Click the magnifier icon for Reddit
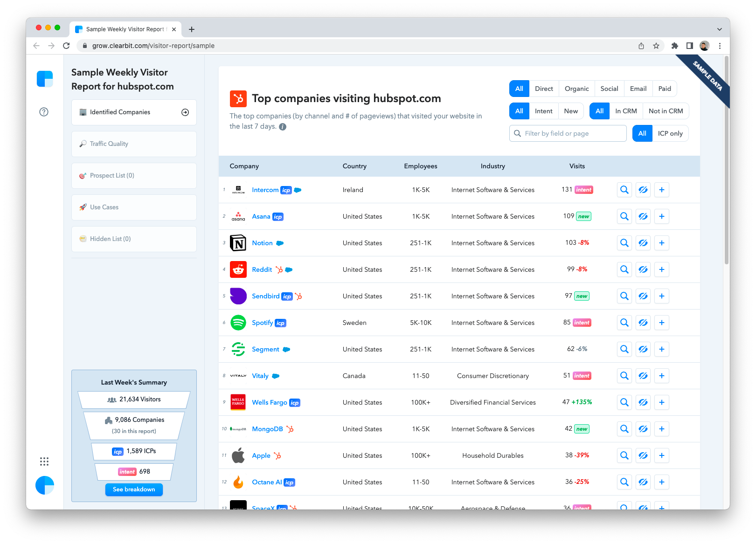Image resolution: width=756 pixels, height=544 pixels. tap(624, 269)
